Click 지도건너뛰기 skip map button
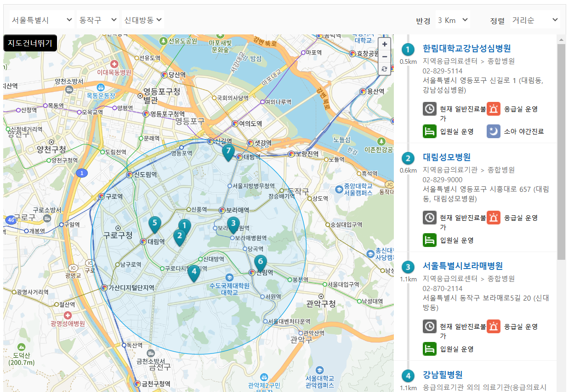 [30, 43]
